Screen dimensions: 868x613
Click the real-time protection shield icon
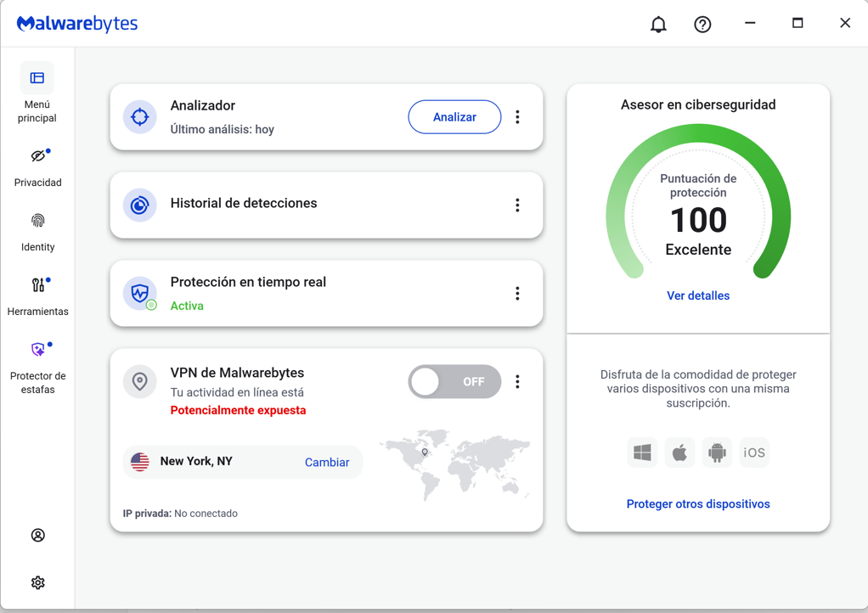[139, 293]
